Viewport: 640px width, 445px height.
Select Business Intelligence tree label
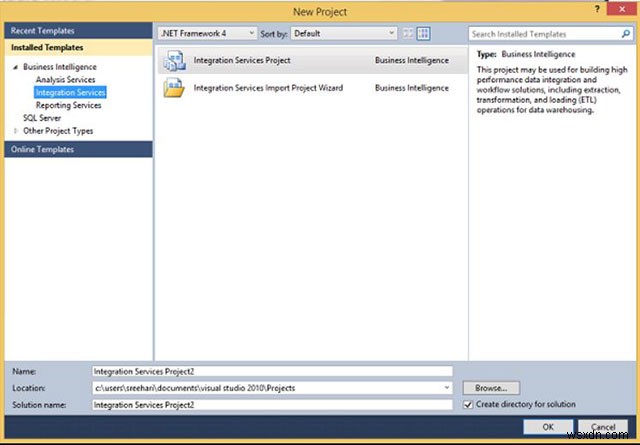tap(60, 67)
